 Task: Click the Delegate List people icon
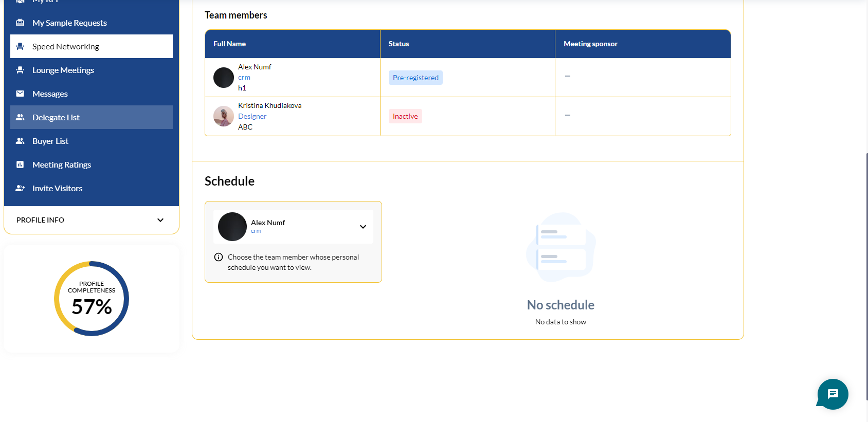tap(20, 117)
